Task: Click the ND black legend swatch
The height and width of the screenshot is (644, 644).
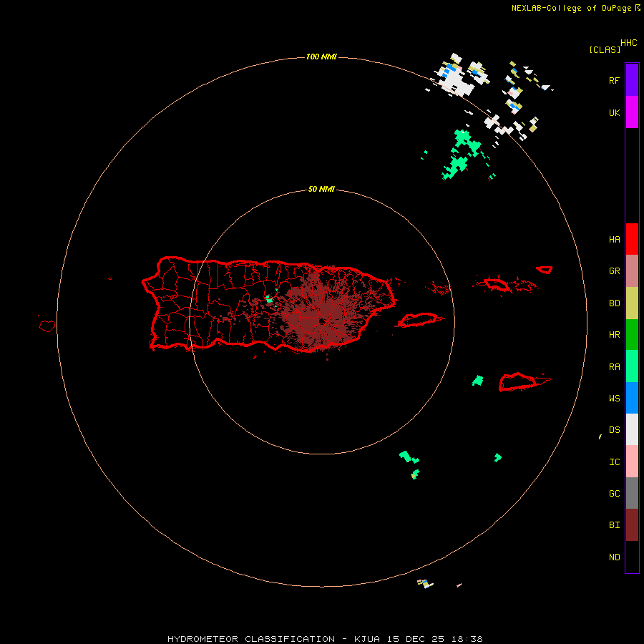Action: [632, 557]
